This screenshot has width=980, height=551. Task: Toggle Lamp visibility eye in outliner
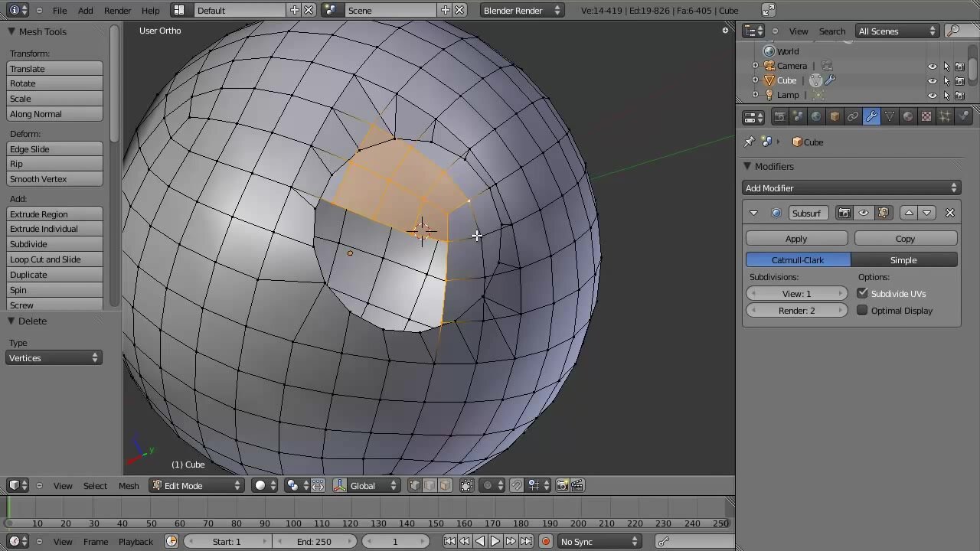click(933, 95)
